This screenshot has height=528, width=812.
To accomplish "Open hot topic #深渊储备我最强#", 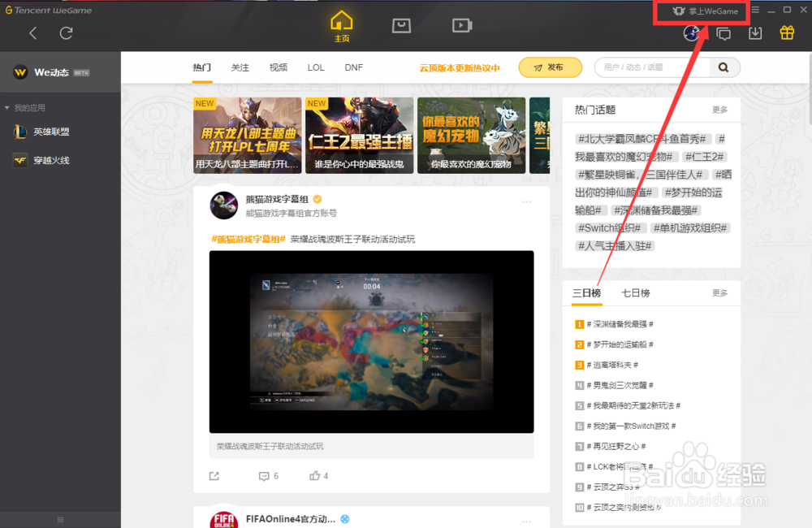I will (656, 210).
